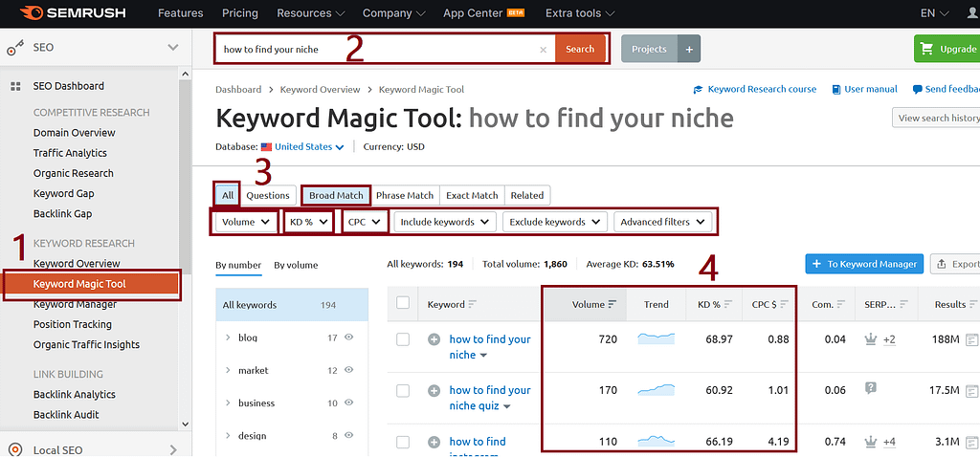Open the Resources menu

click(x=311, y=13)
